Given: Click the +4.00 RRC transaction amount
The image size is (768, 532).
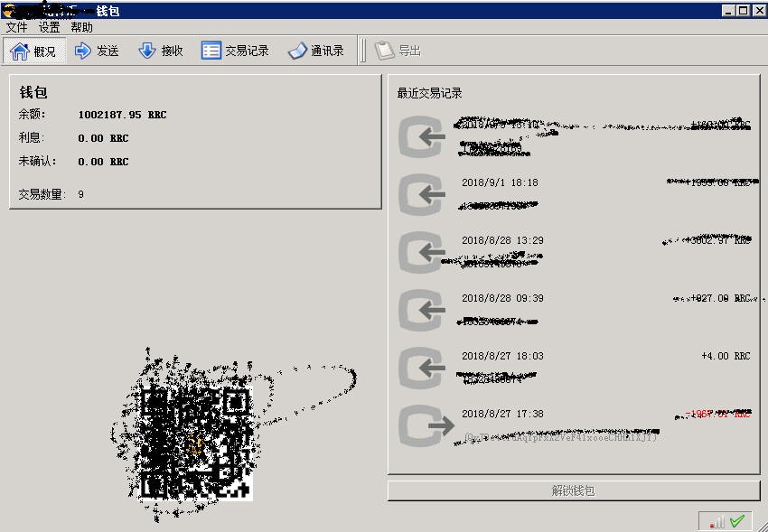Looking at the screenshot, I should 726,356.
